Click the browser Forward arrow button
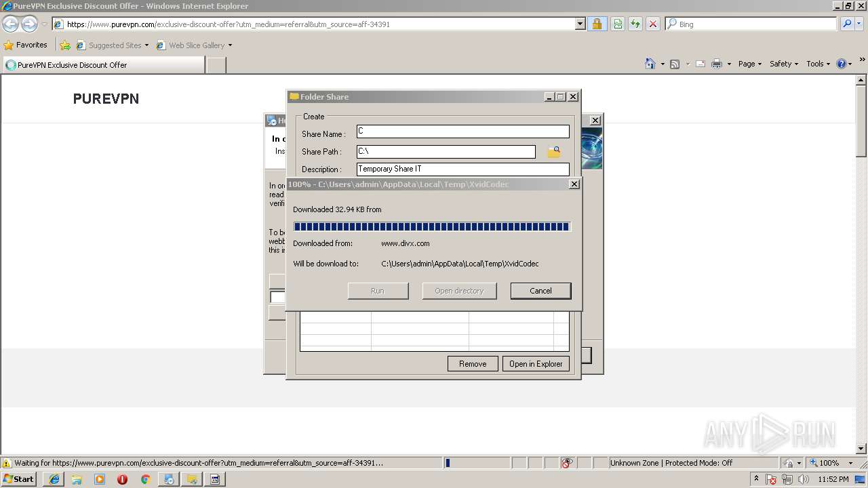This screenshot has height=488, width=868. [29, 24]
